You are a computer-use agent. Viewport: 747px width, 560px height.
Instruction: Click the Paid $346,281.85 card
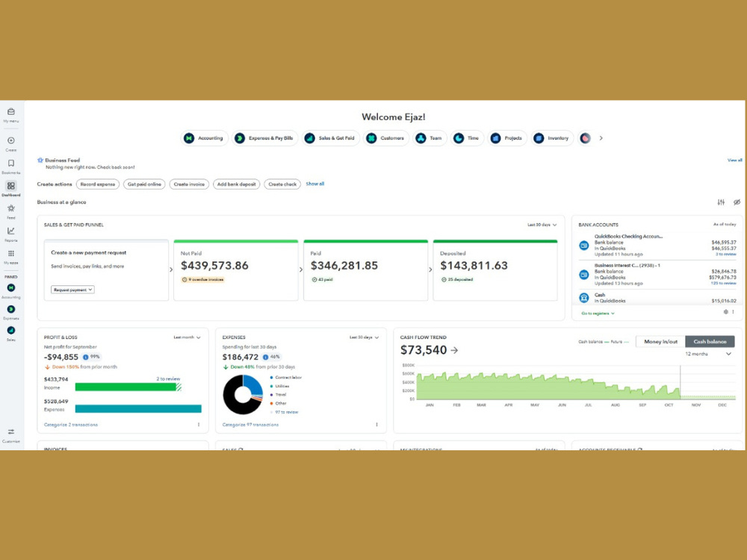[x=365, y=270]
